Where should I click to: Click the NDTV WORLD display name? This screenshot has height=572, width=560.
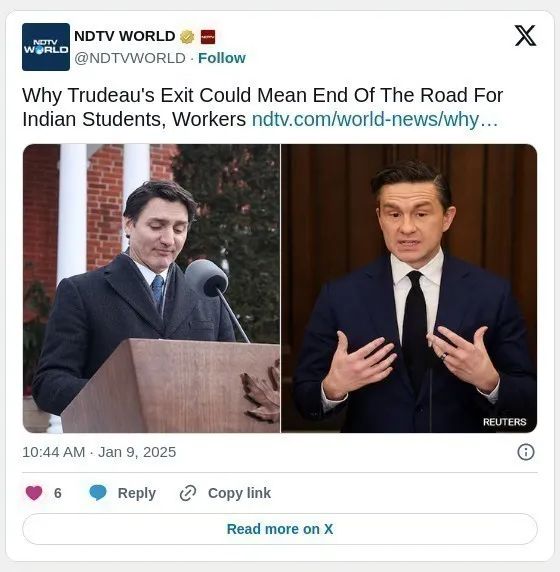pyautogui.click(x=125, y=36)
